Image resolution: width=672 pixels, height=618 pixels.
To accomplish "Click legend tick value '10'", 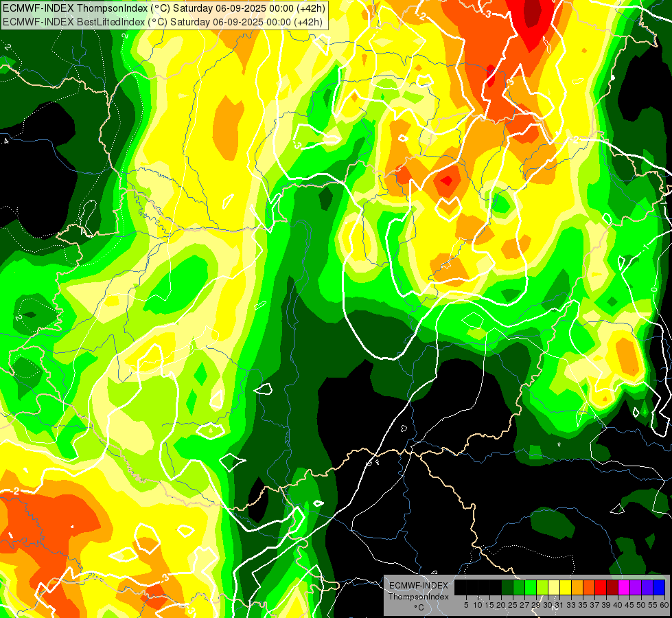I will 478,605.
